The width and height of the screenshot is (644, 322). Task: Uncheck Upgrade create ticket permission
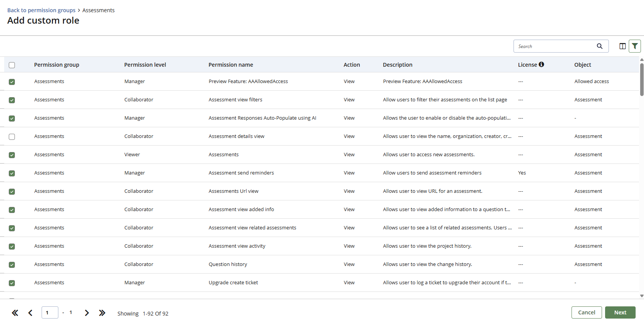[12, 283]
